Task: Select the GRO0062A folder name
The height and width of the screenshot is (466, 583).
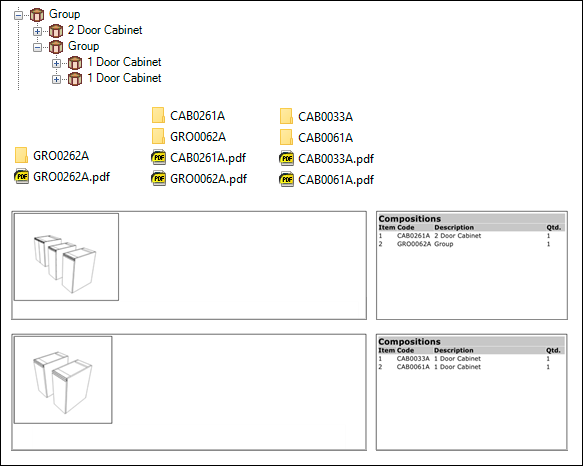Action: click(x=198, y=136)
